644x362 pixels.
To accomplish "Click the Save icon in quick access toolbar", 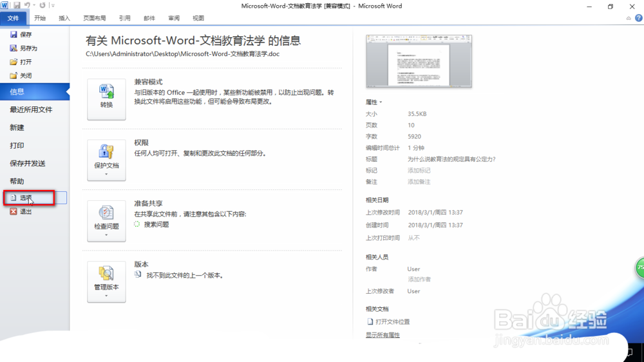I will pos(17,5).
